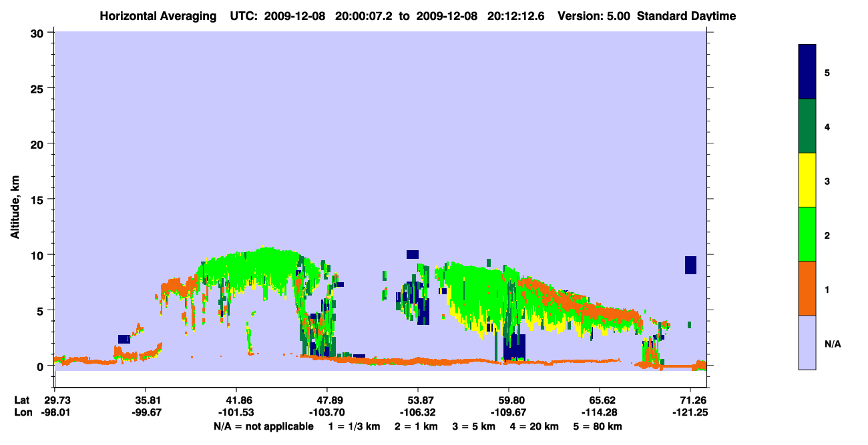Click the latitude value 41.86
This screenshot has width=868, height=445.
(x=236, y=400)
